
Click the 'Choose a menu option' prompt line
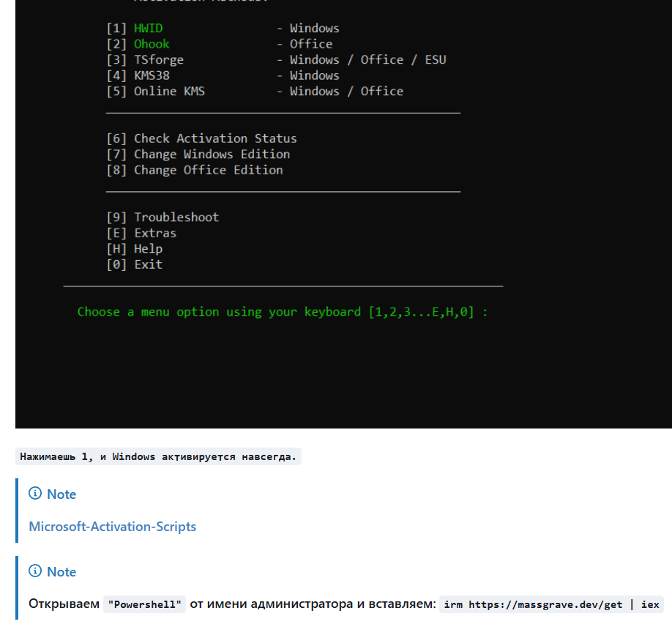(283, 312)
